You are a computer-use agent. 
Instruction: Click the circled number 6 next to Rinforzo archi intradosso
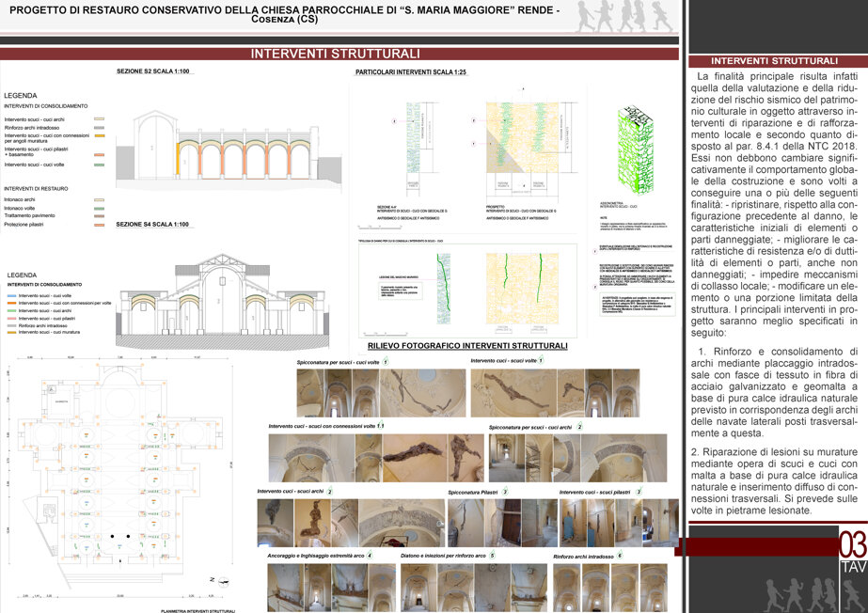click(x=620, y=555)
